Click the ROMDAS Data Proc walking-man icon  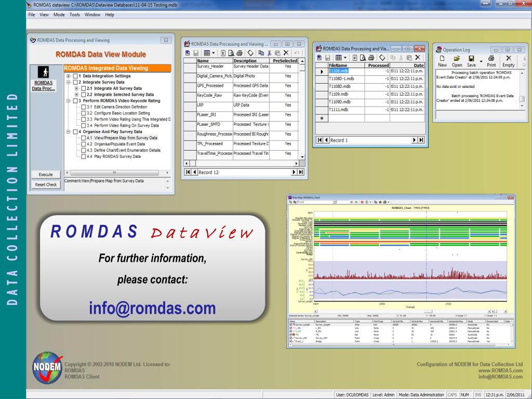(44, 72)
